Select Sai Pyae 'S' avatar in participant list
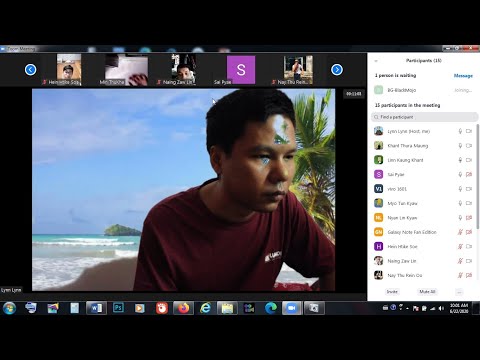The height and width of the screenshot is (360, 480). point(378,174)
